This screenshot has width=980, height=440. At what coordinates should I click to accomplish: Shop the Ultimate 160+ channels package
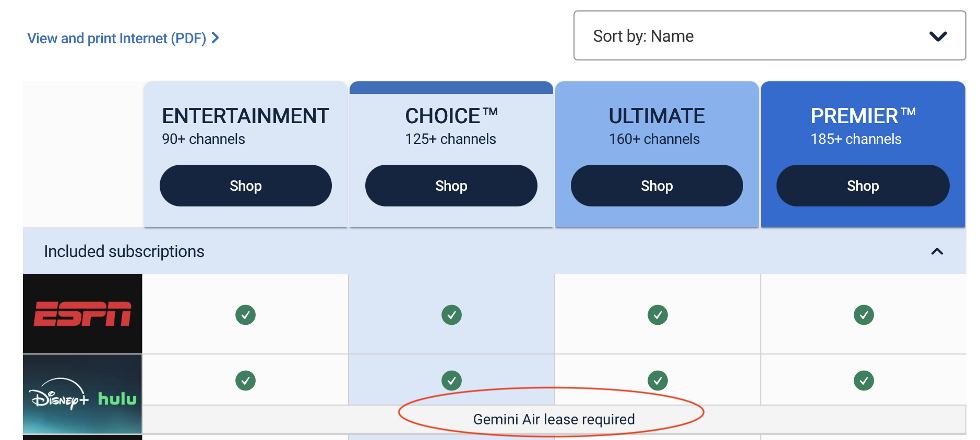(x=656, y=186)
